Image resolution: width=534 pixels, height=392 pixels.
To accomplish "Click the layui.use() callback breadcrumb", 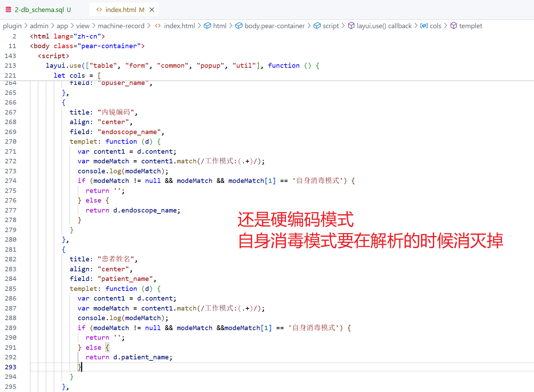I will tap(384, 26).
